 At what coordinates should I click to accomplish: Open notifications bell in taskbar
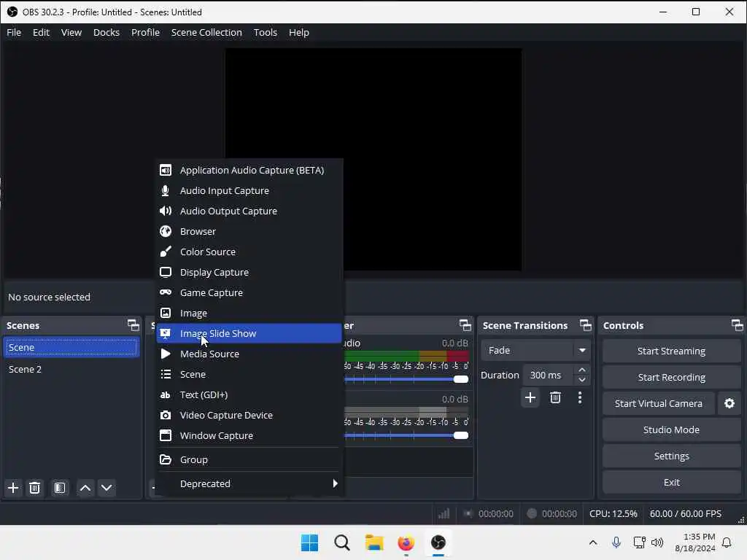[727, 542]
